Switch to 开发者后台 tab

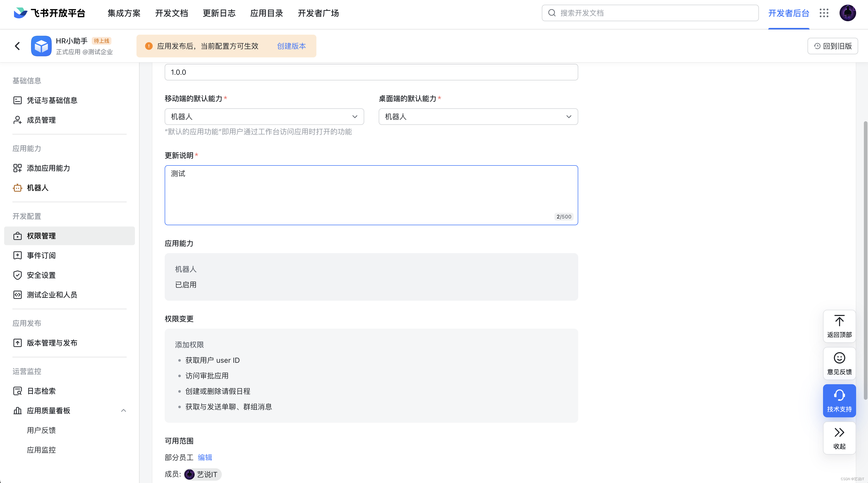pyautogui.click(x=788, y=13)
